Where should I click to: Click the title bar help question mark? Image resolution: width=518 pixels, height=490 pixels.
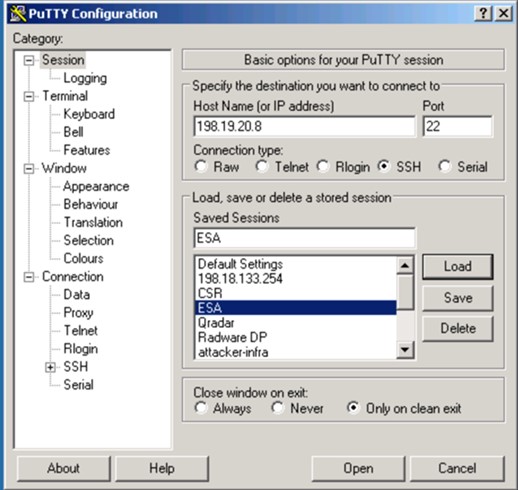[x=483, y=13]
